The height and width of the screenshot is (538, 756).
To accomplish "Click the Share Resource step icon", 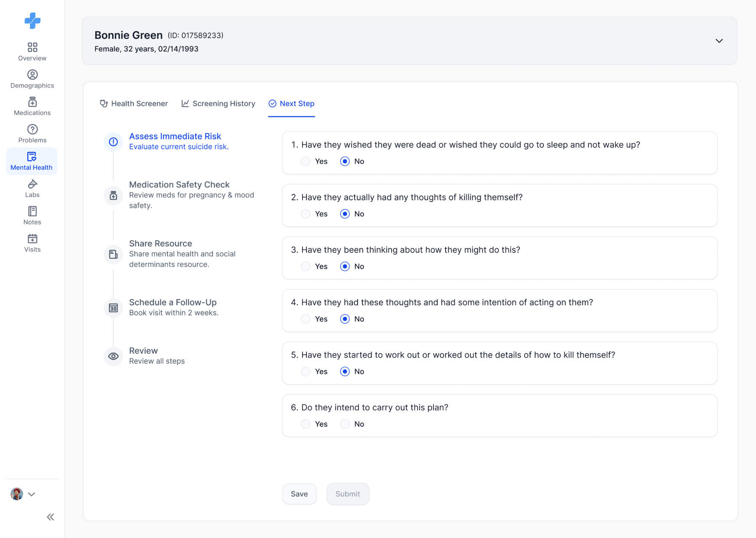I will pos(113,254).
